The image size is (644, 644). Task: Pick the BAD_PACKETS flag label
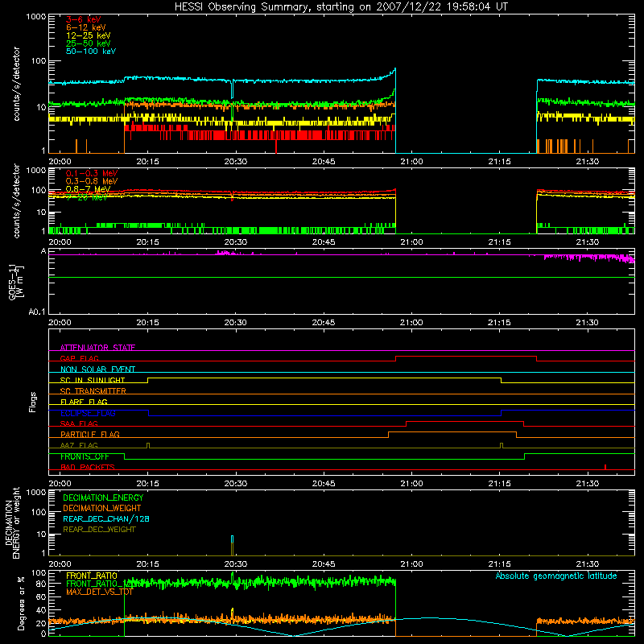click(88, 467)
